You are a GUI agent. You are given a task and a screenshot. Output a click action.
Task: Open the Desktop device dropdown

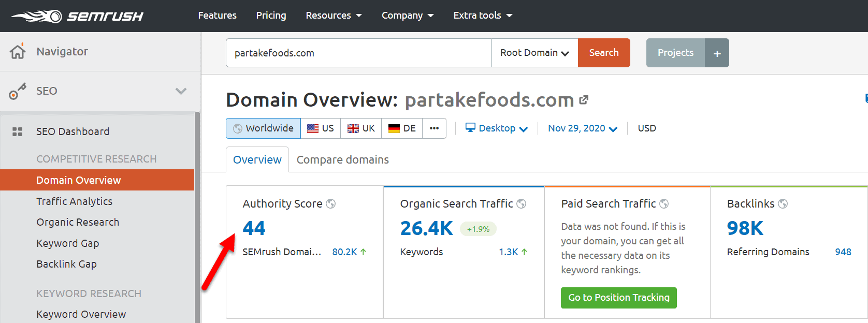[497, 128]
